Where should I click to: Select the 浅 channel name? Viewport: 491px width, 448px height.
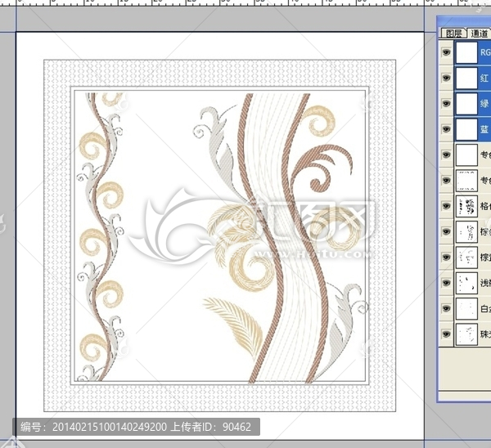point(485,283)
